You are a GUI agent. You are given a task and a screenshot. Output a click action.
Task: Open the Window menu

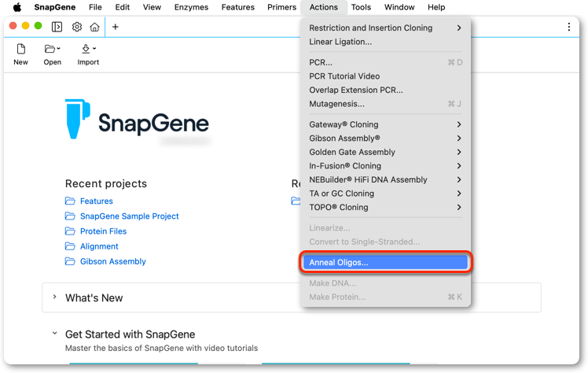tap(399, 7)
